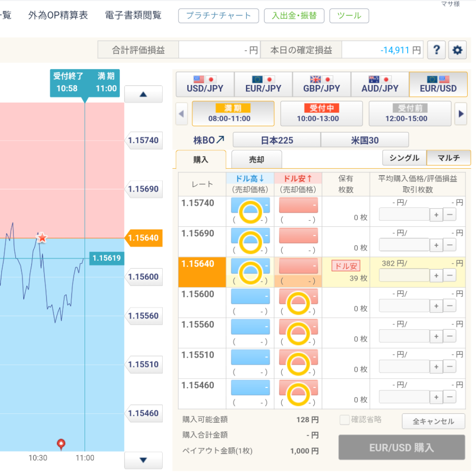Increase quantity for rate 1.15640
476x472 pixels.
click(436, 275)
